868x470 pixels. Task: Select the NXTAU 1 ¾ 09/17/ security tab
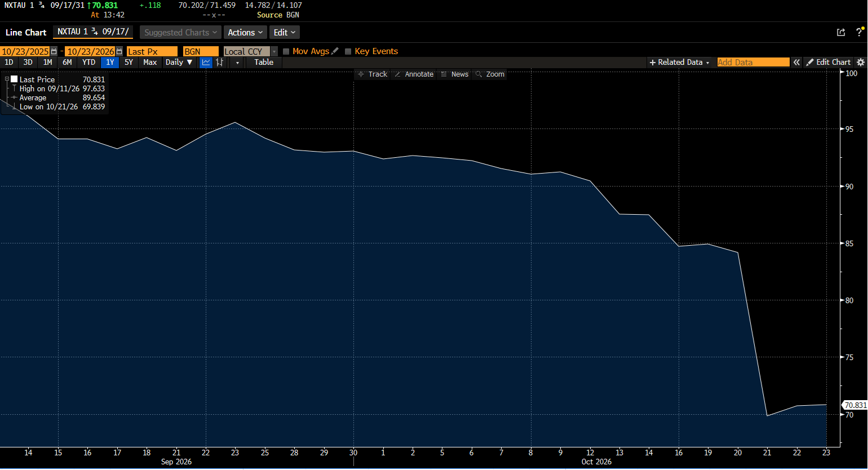coord(93,32)
